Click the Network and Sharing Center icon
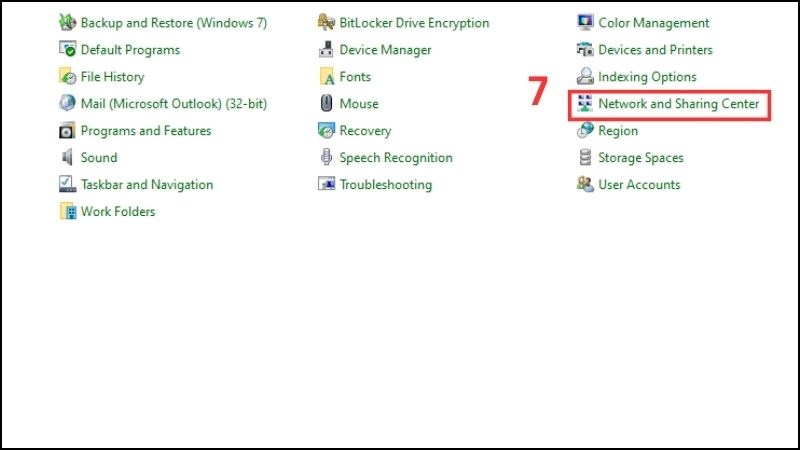The width and height of the screenshot is (800, 450). 585,103
